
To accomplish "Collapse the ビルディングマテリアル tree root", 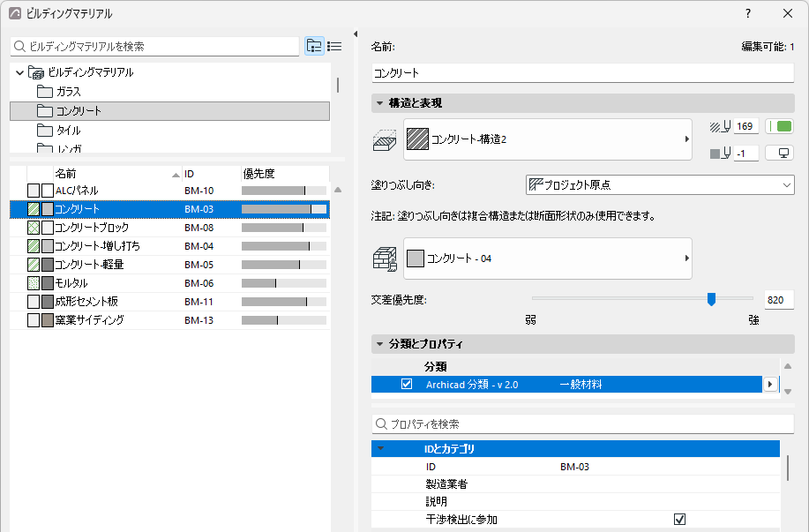I will [19, 72].
